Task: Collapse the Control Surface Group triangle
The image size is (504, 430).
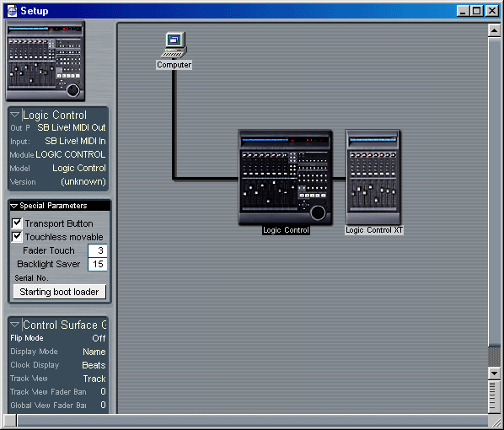Action: click(15, 325)
